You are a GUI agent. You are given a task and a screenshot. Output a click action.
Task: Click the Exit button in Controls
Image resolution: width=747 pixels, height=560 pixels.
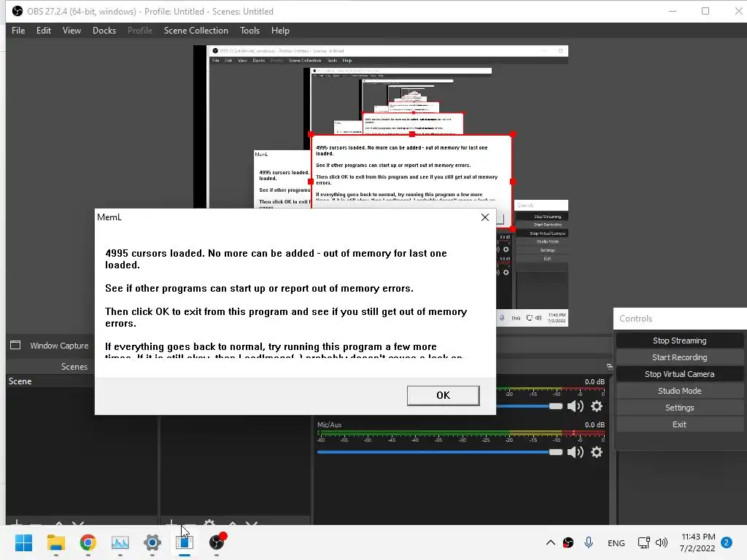(679, 424)
